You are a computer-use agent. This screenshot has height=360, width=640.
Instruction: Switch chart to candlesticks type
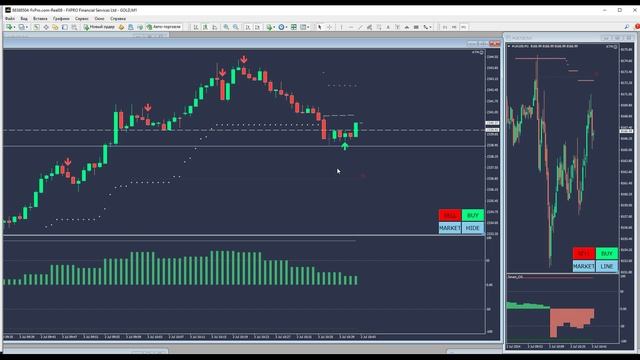point(205,27)
